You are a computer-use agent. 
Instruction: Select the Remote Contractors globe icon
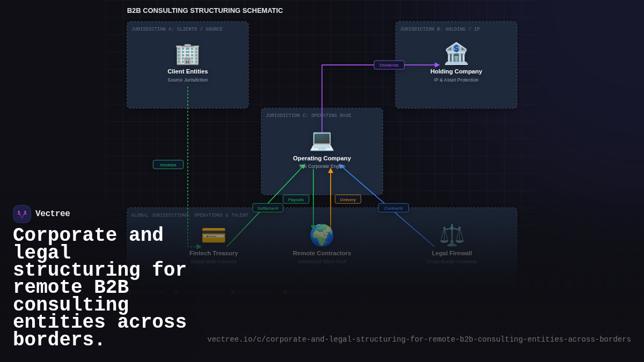(321, 235)
